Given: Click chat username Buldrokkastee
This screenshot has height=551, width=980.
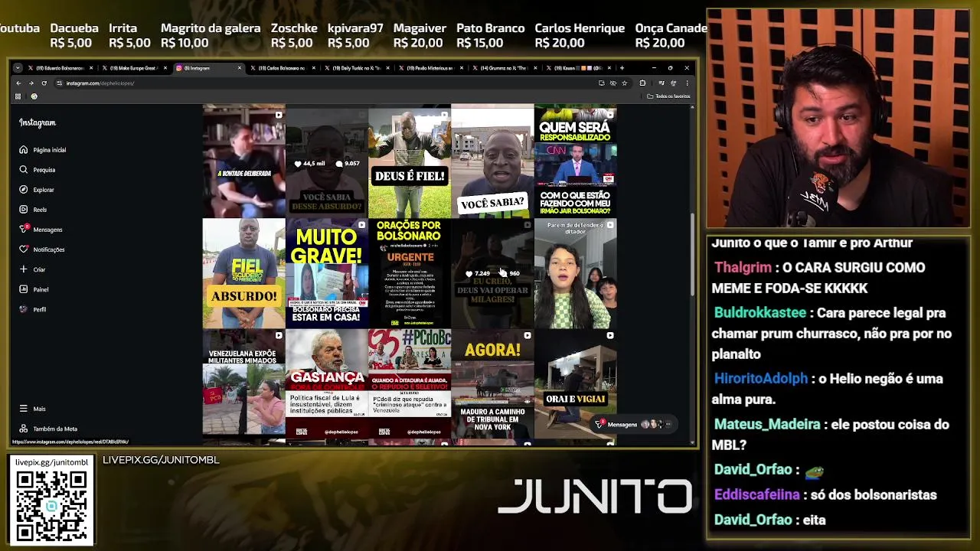Looking at the screenshot, I should [759, 313].
